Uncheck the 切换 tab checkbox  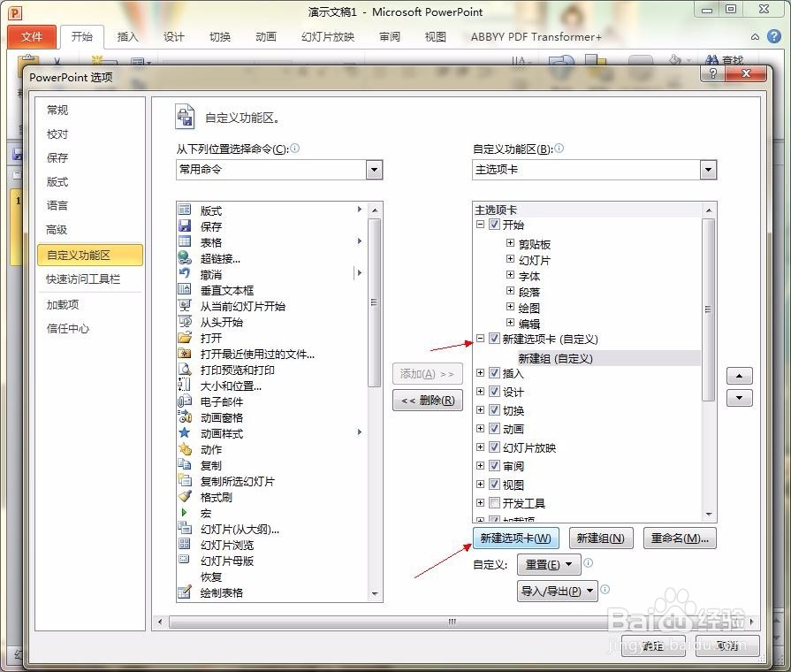tap(494, 410)
